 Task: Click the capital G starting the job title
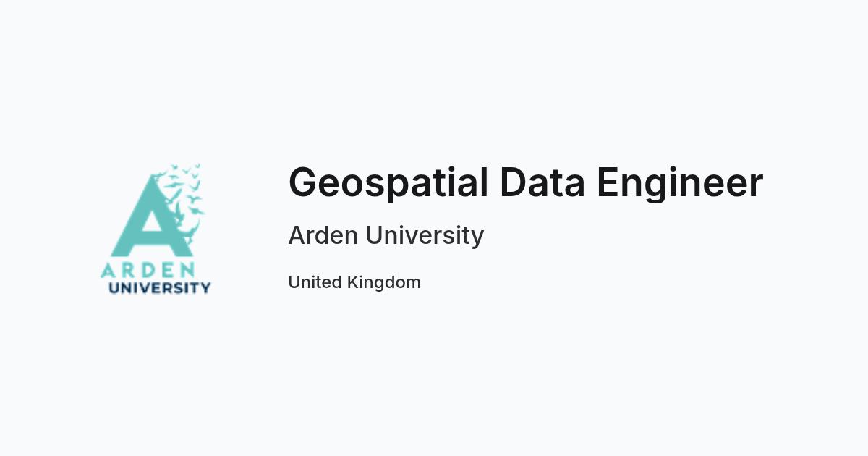tap(304, 182)
